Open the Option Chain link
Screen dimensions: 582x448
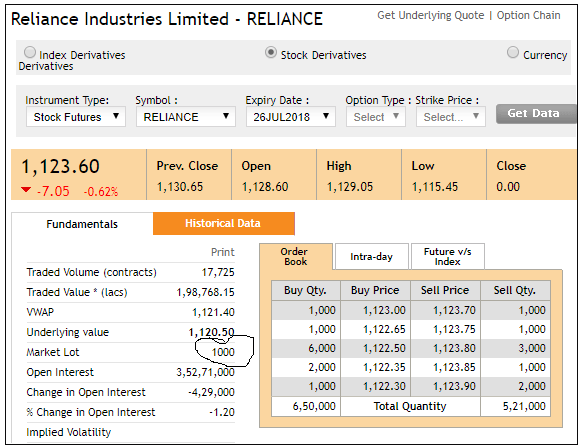tap(529, 15)
